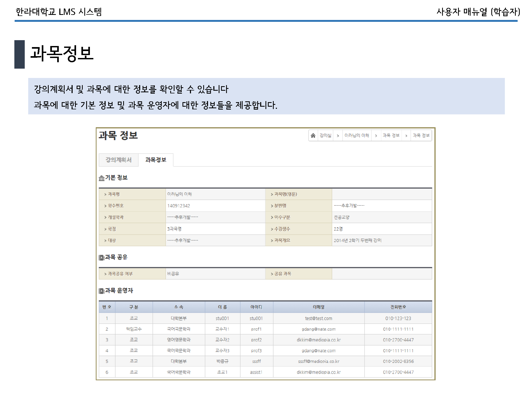Click the last 과목 정보 breadcrumb item

point(421,136)
